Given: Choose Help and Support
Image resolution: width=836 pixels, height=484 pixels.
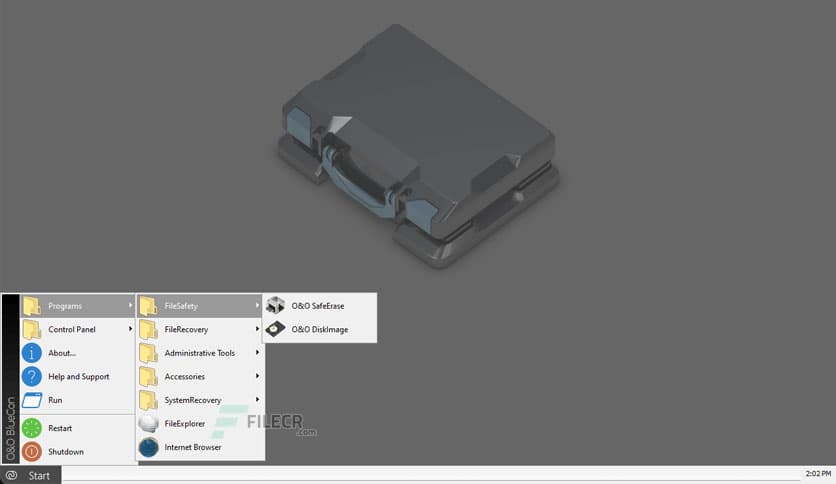Looking at the screenshot, I should [x=77, y=376].
